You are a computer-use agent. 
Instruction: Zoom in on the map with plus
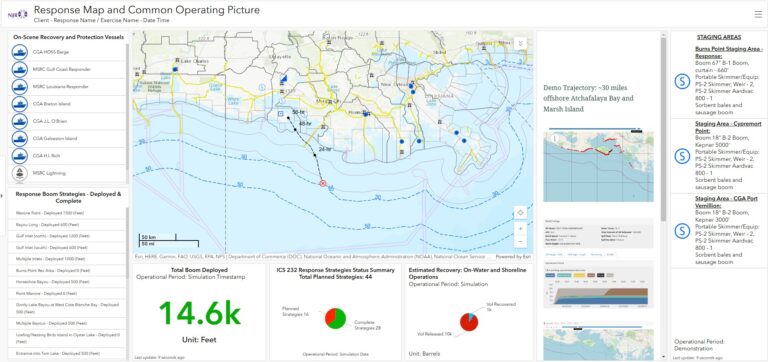coord(520,229)
